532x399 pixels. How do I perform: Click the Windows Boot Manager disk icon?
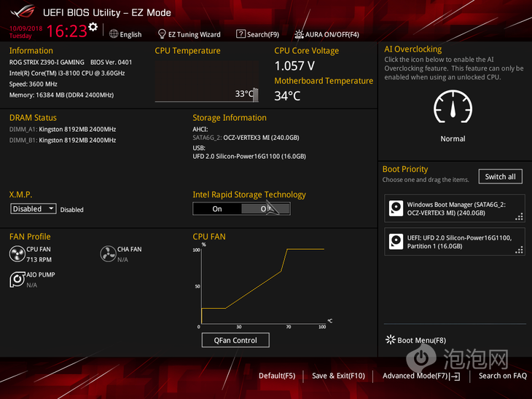click(x=396, y=208)
